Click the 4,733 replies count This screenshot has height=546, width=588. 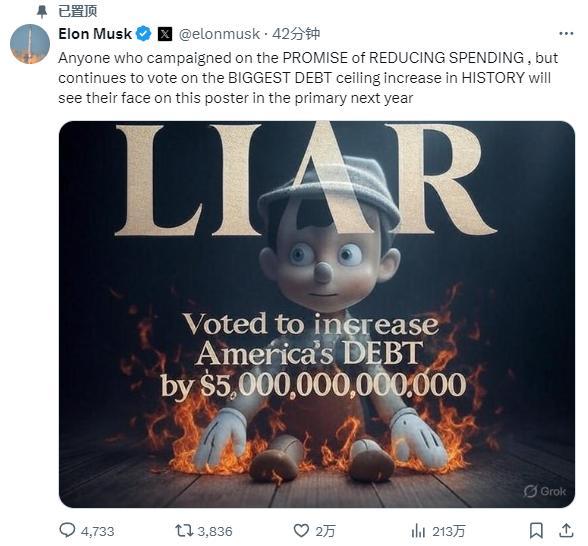coord(98,531)
